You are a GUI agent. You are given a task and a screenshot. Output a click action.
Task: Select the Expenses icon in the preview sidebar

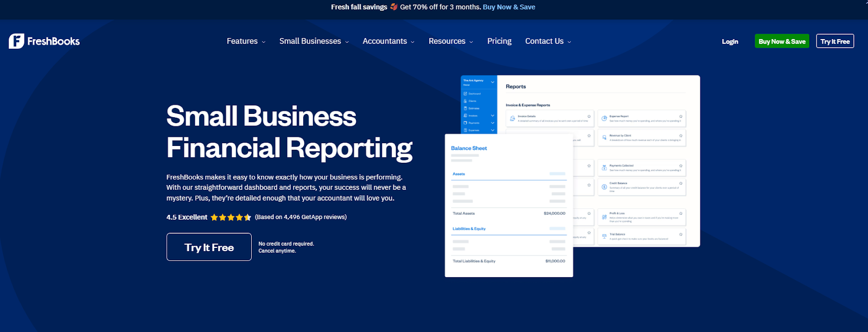[x=465, y=130]
